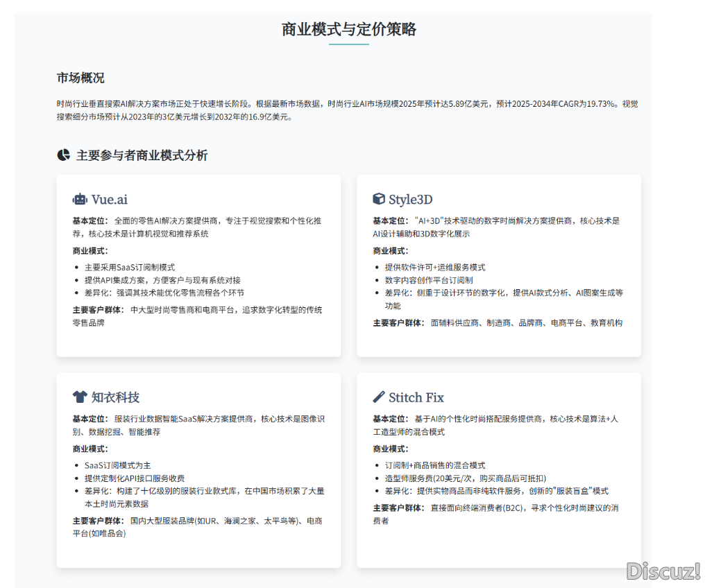Click the 主要客户群体 label in Vue.ai card
The width and height of the screenshot is (712, 588).
click(x=99, y=310)
